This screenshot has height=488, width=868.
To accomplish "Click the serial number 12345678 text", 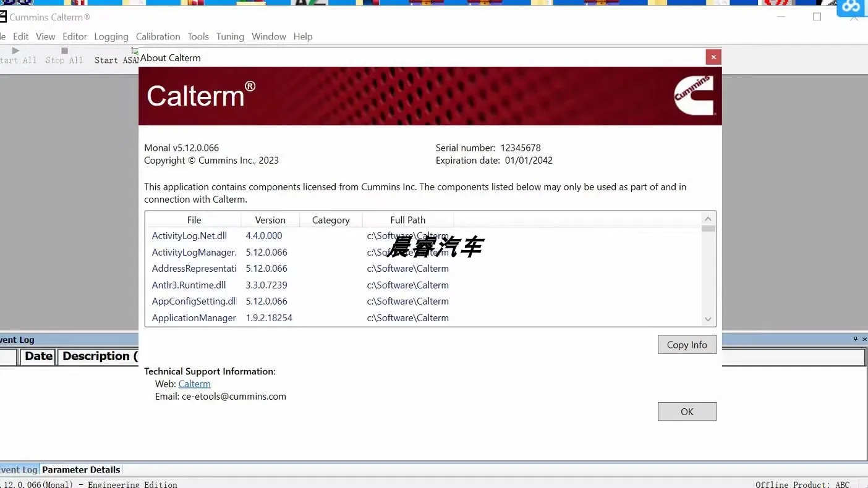I will [x=521, y=148].
